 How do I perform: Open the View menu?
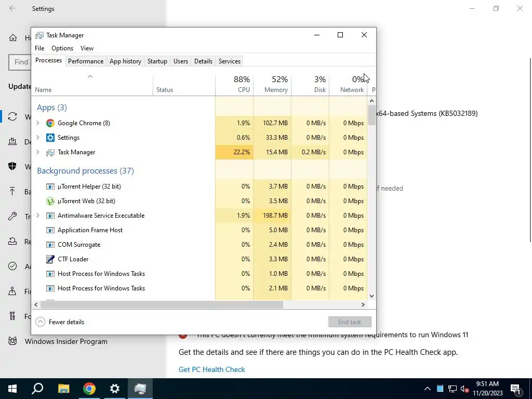[87, 48]
